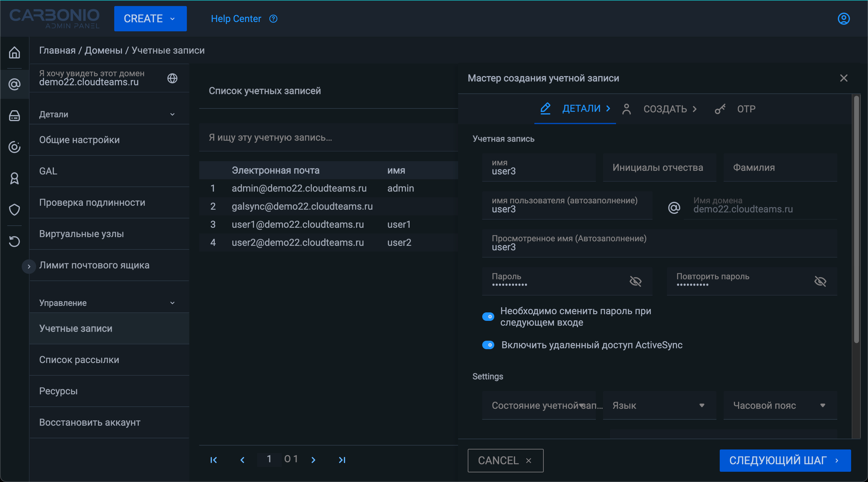The width and height of the screenshot is (868, 482).
Task: Expand the Часовой пояс dropdown
Action: click(x=780, y=405)
